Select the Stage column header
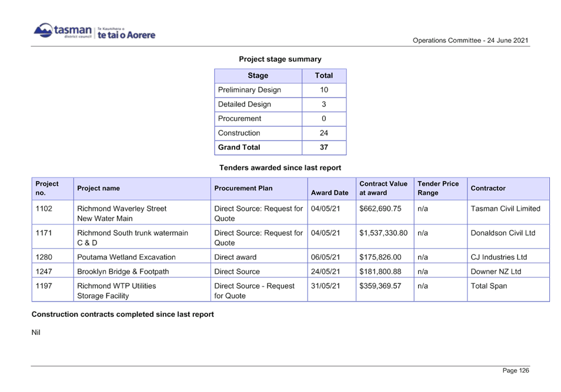The height and width of the screenshot is (392, 561). 259,75
